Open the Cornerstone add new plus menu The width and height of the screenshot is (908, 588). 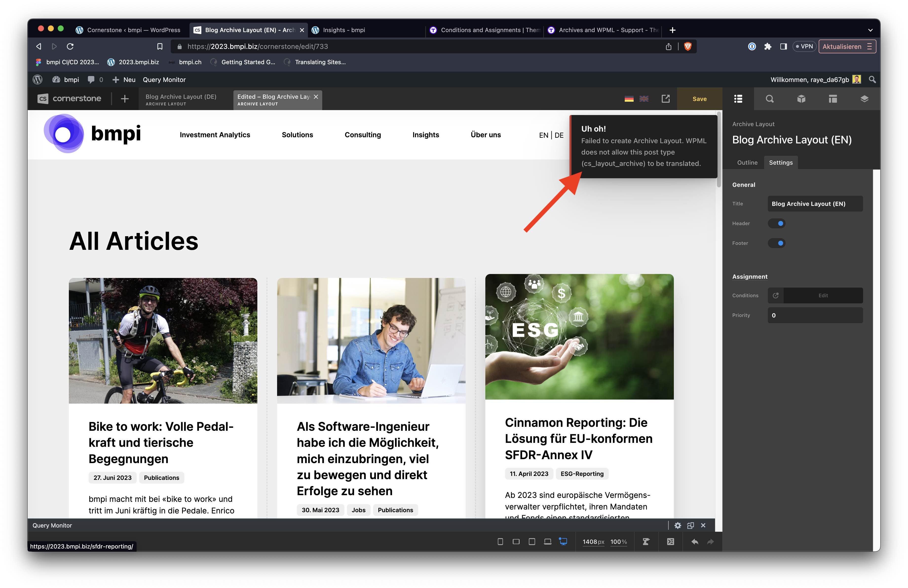125,99
